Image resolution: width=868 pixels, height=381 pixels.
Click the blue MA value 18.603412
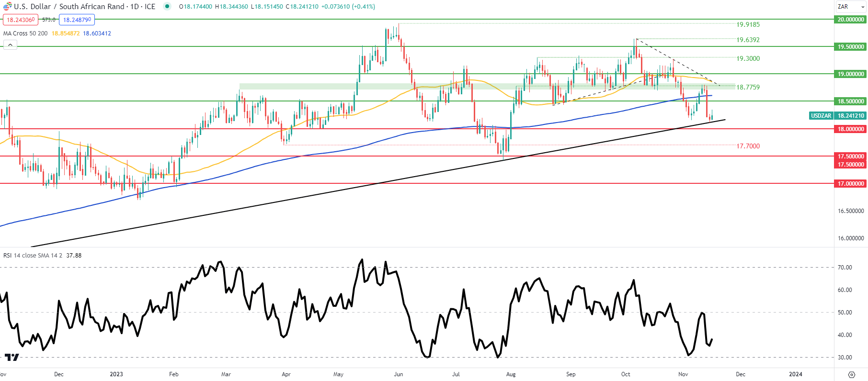97,34
